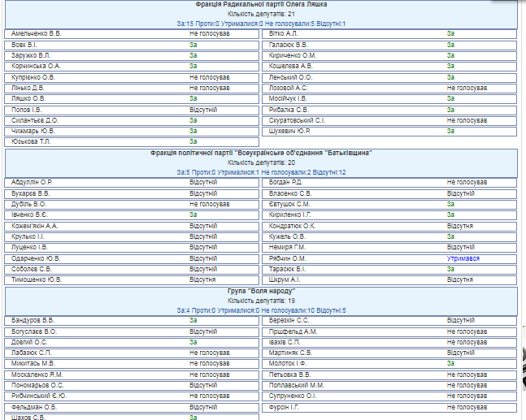Select Попов І.В. row
Screen dimensions: 526x420
[x=132, y=110]
